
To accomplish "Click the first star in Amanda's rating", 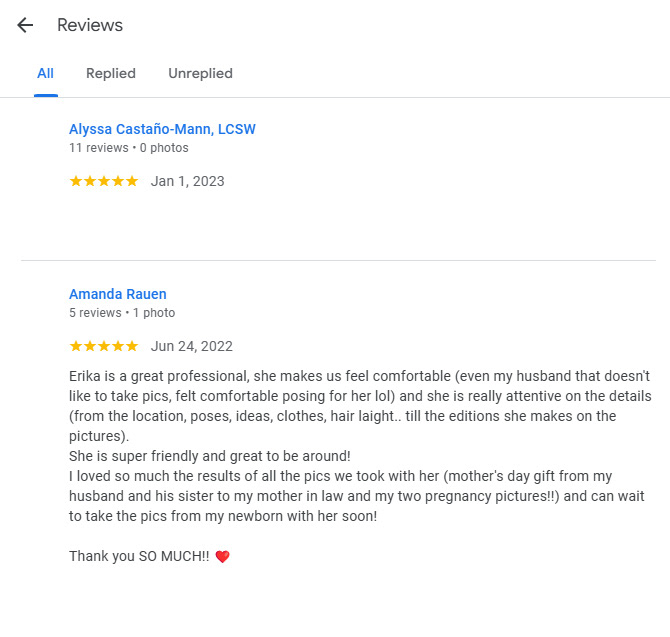I will coord(76,346).
